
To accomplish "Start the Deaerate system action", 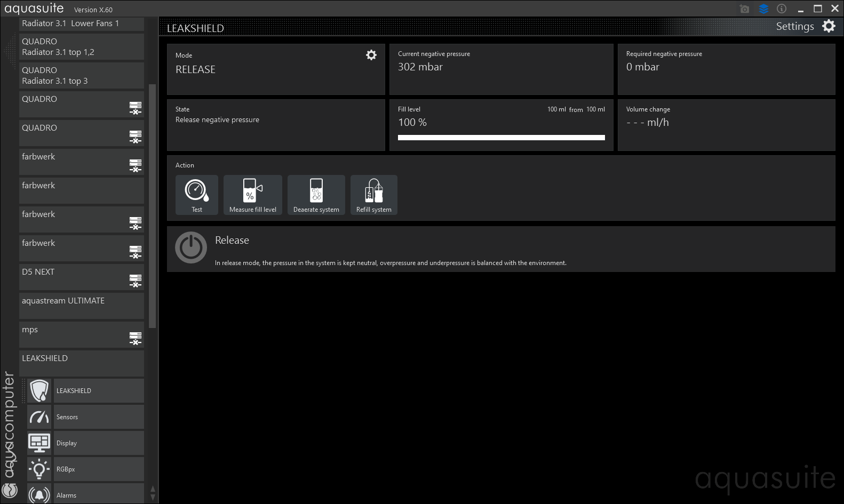I will point(316,195).
